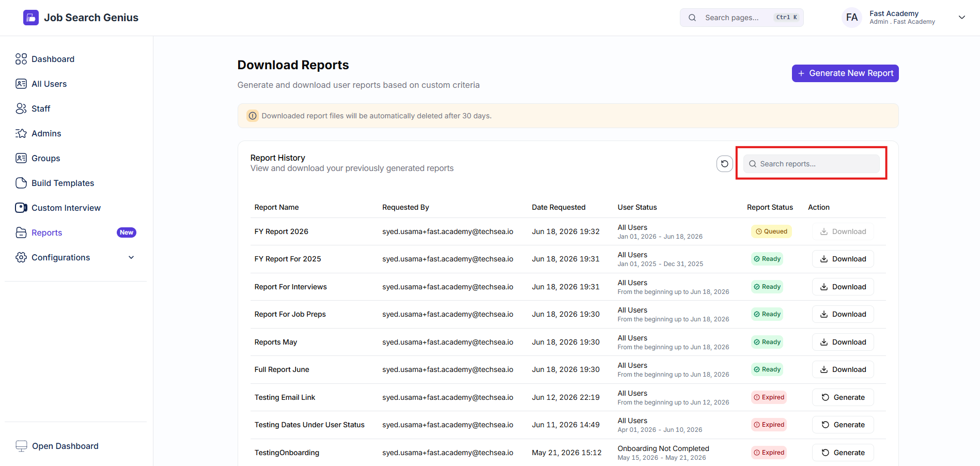Expand the Configurations menu chevron
Image resolution: width=980 pixels, height=466 pixels.
(131, 257)
